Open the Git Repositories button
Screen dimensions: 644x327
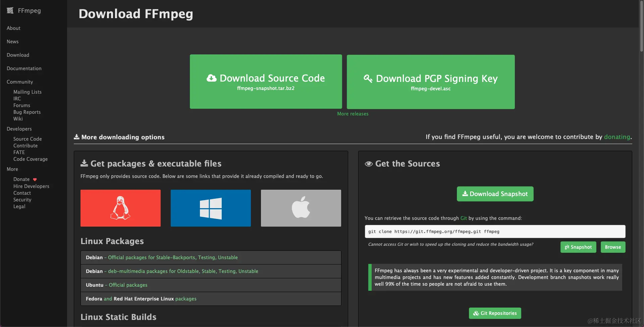tap(495, 313)
